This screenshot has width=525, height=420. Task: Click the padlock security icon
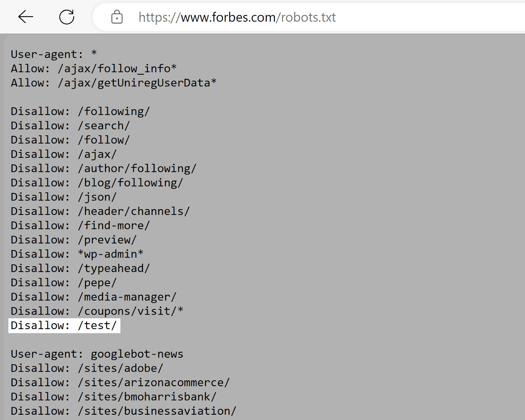(x=117, y=17)
